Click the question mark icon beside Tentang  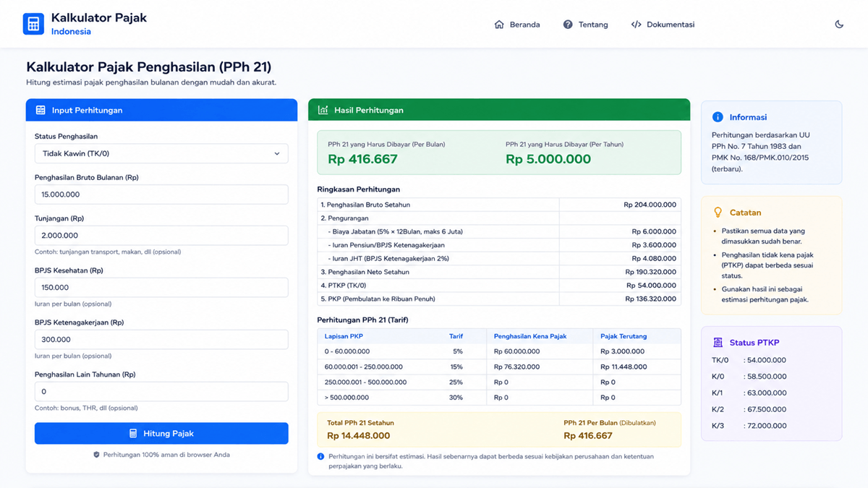568,25
